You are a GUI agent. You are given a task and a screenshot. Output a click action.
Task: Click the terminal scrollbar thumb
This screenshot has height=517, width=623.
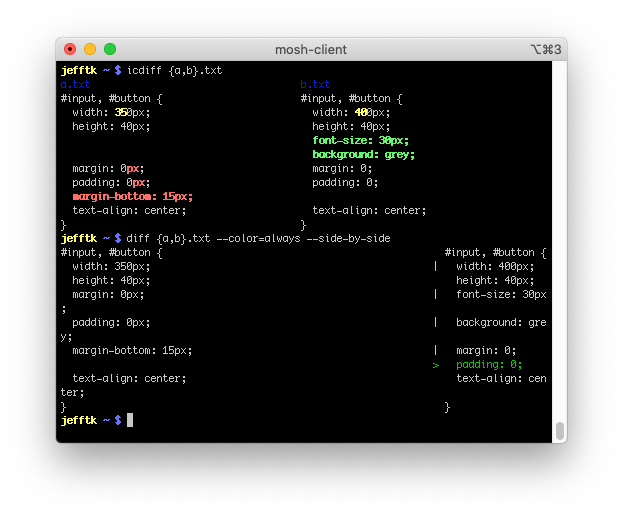(560, 431)
